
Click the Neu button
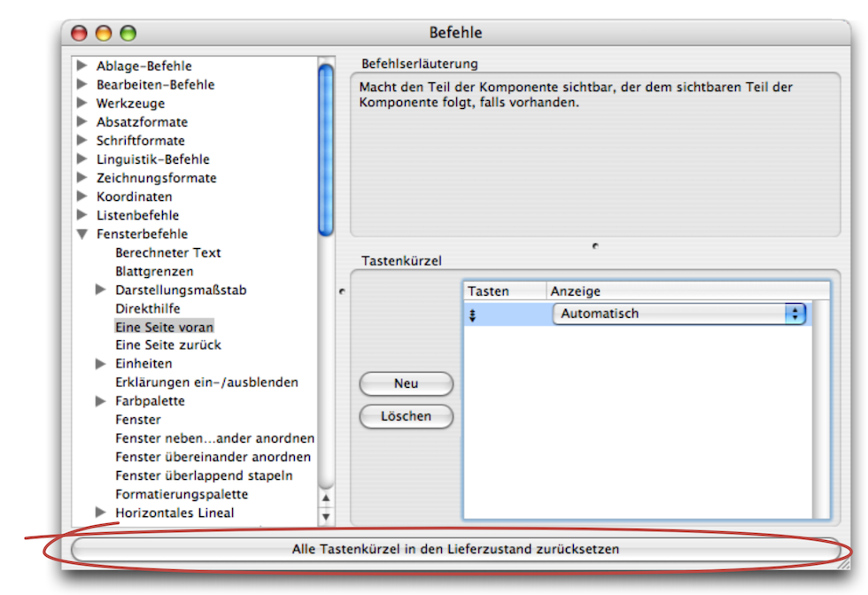pyautogui.click(x=406, y=384)
